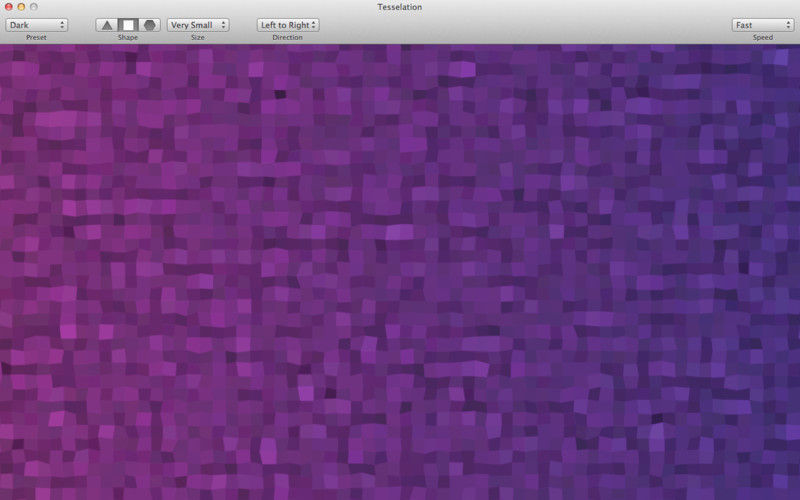Select the triangle shape button
This screenshot has width=800, height=500.
click(x=107, y=25)
